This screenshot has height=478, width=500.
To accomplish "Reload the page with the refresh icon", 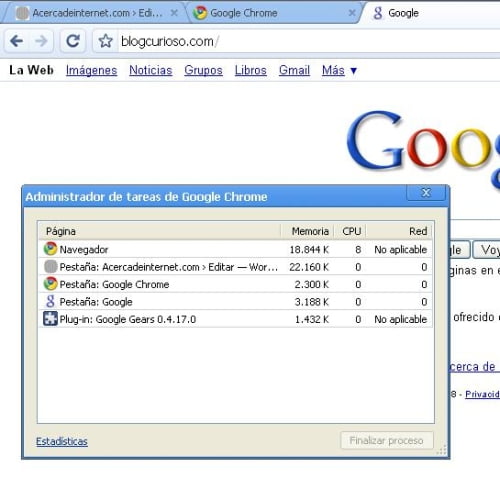I will point(73,41).
